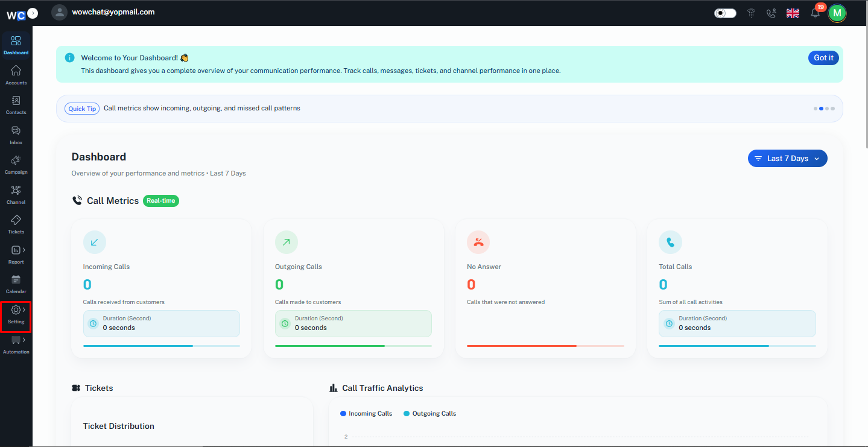Click the No Answer missed-call icon

(x=478, y=242)
